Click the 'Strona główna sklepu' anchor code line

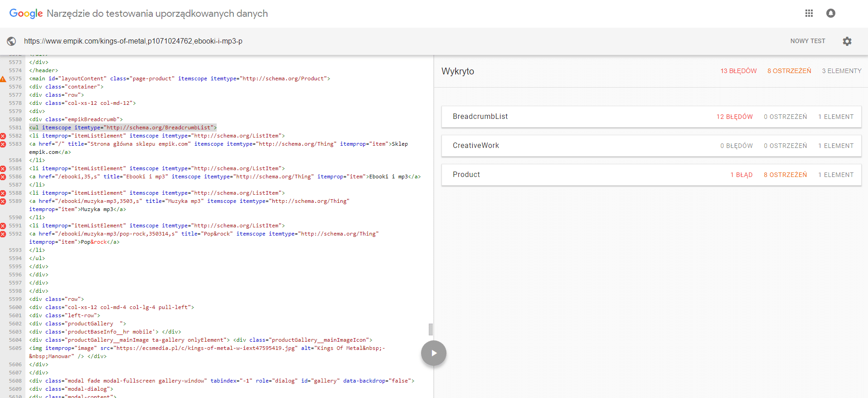[x=218, y=148]
